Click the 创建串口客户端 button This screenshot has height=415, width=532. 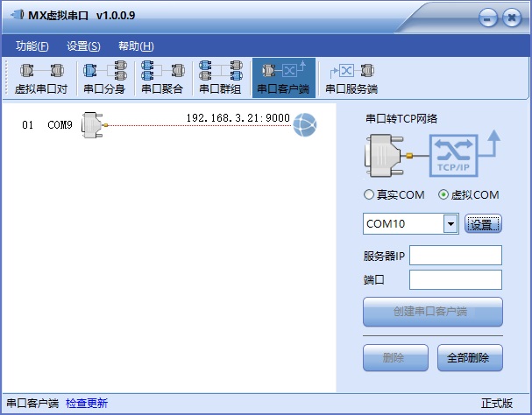[x=433, y=312]
